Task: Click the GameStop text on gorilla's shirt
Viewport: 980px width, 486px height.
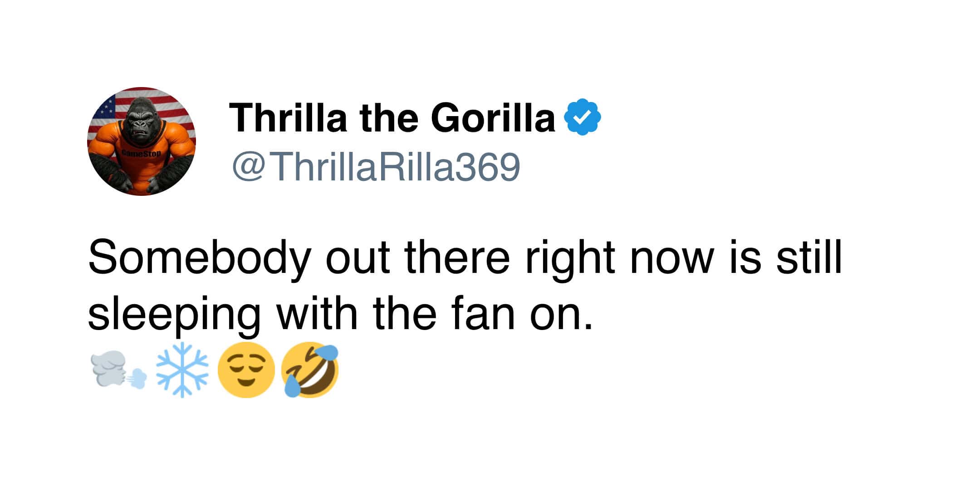Action: (x=141, y=154)
